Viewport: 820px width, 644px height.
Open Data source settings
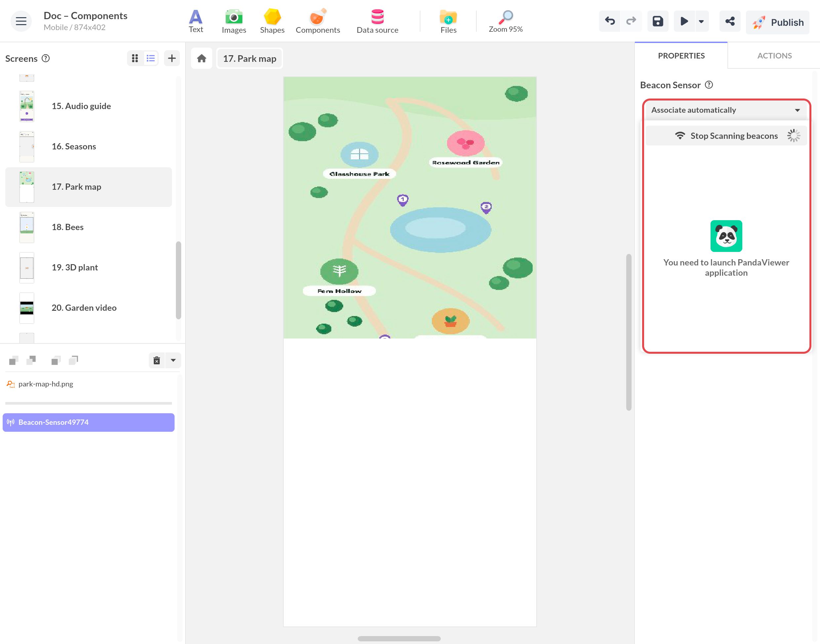(x=377, y=21)
